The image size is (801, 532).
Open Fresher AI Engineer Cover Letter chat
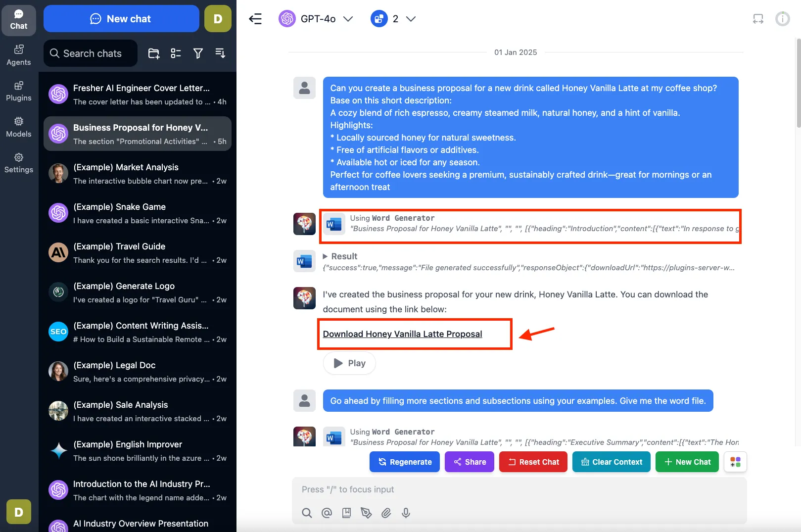(x=138, y=94)
